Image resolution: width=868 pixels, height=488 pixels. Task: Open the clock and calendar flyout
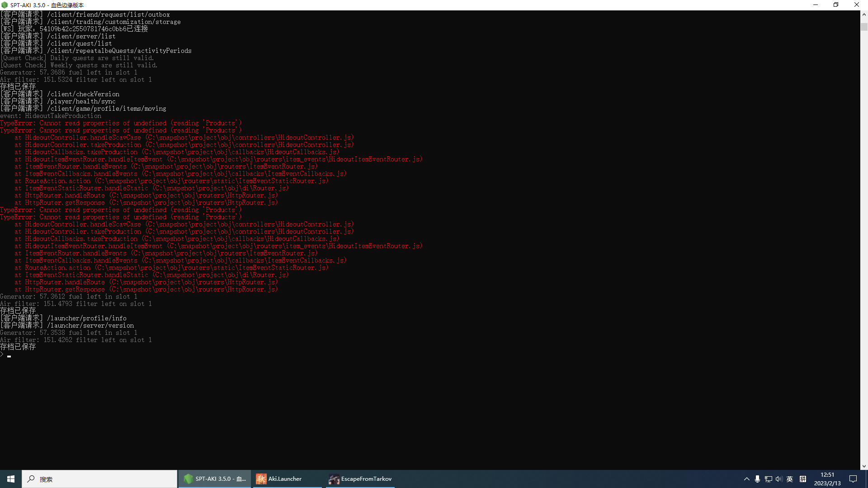tap(827, 479)
